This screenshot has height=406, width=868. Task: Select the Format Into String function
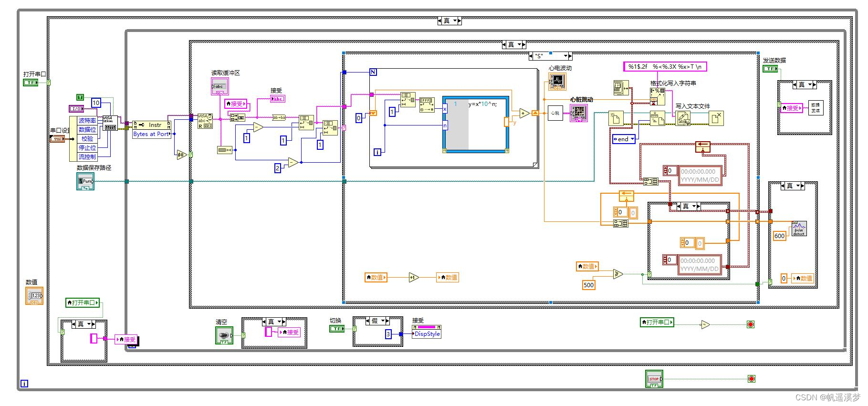[657, 96]
